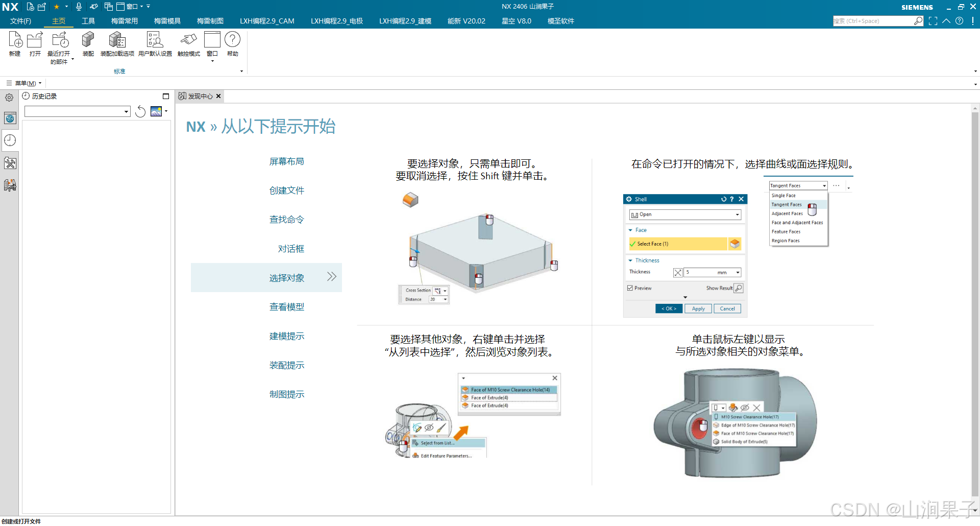Open the 查看模型 tips link
This screenshot has height=526, width=980.
pos(287,307)
